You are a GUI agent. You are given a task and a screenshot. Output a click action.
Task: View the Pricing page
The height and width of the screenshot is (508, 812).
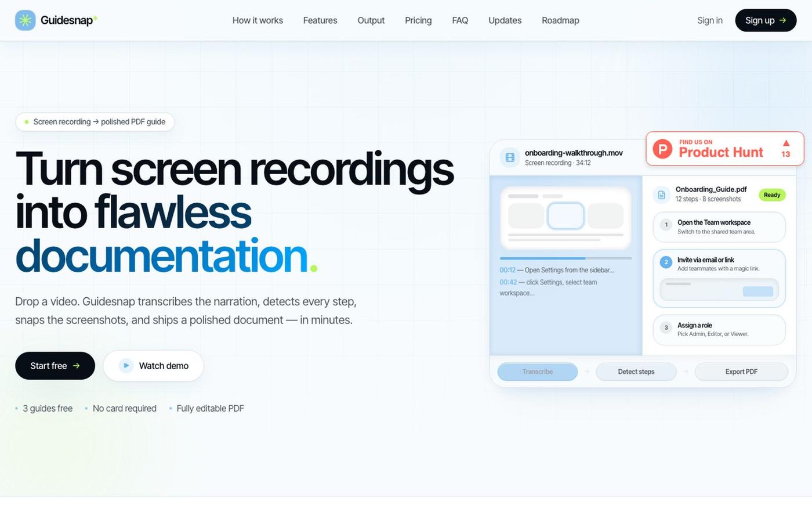[x=418, y=20]
